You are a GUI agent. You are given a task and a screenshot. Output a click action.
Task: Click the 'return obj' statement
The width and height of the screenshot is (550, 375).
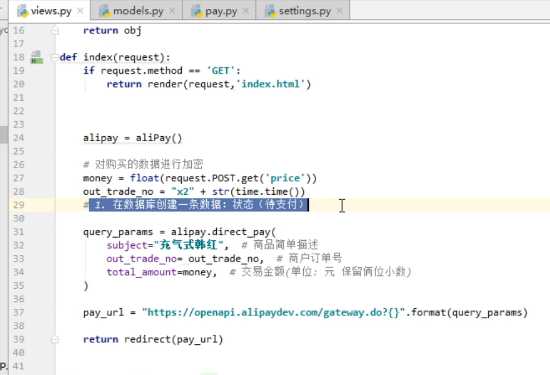112,31
